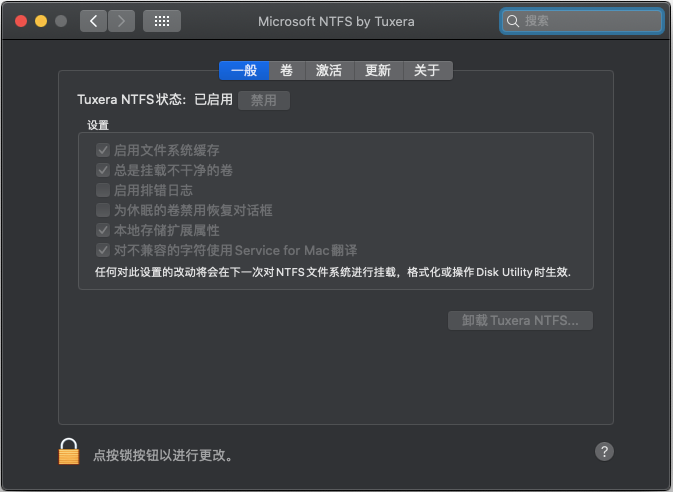This screenshot has width=673, height=492.
Task: Close the window with the red button
Action: [21, 21]
